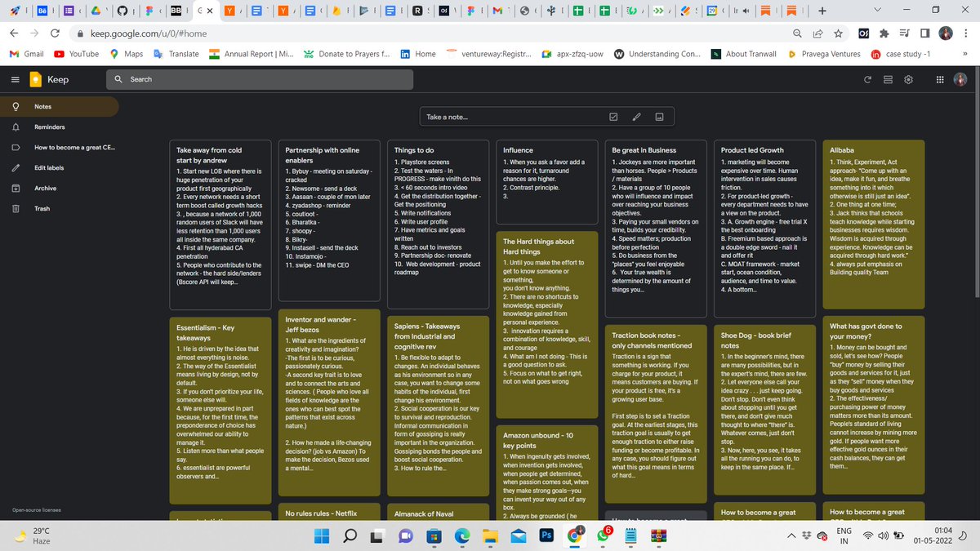This screenshot has width=980, height=551.
Task: Switch to list view icon
Action: [x=888, y=79]
